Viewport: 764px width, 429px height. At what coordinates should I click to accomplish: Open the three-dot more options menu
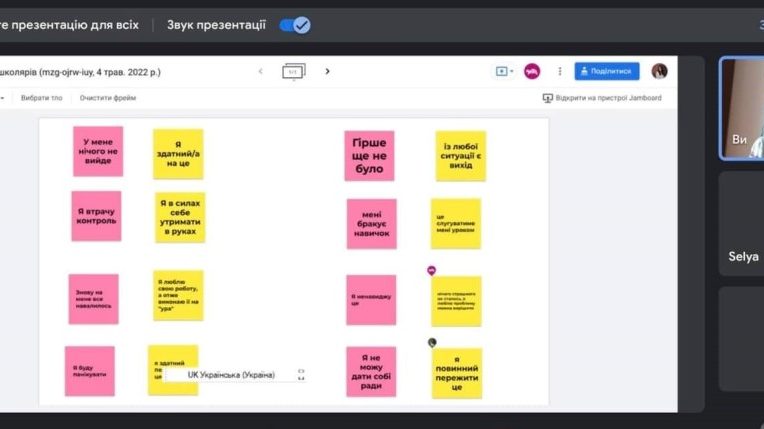point(559,71)
